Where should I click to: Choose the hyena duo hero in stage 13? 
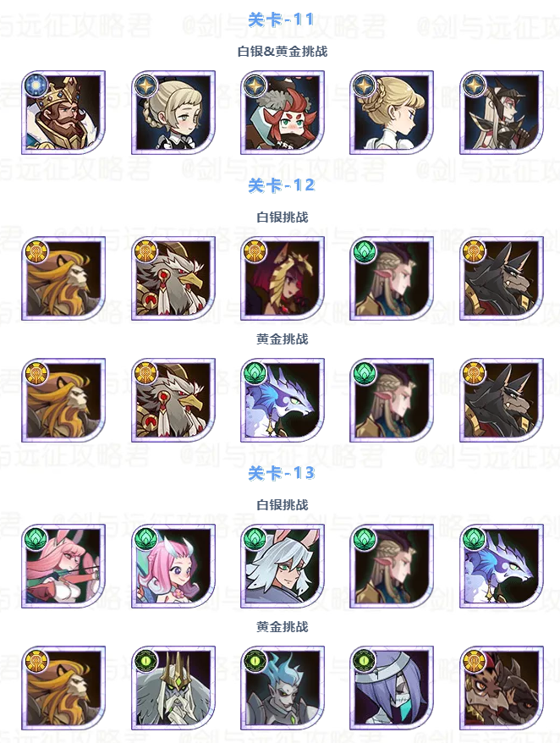[x=502, y=687]
